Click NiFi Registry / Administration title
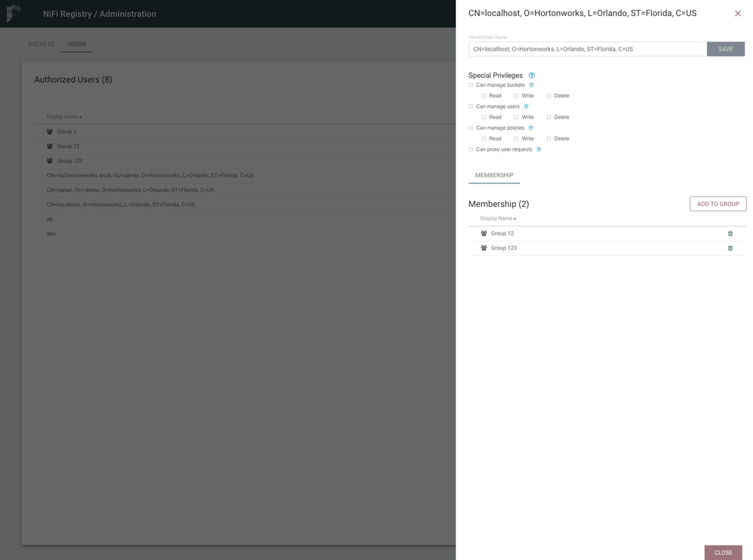The image size is (753, 560). 100,14
